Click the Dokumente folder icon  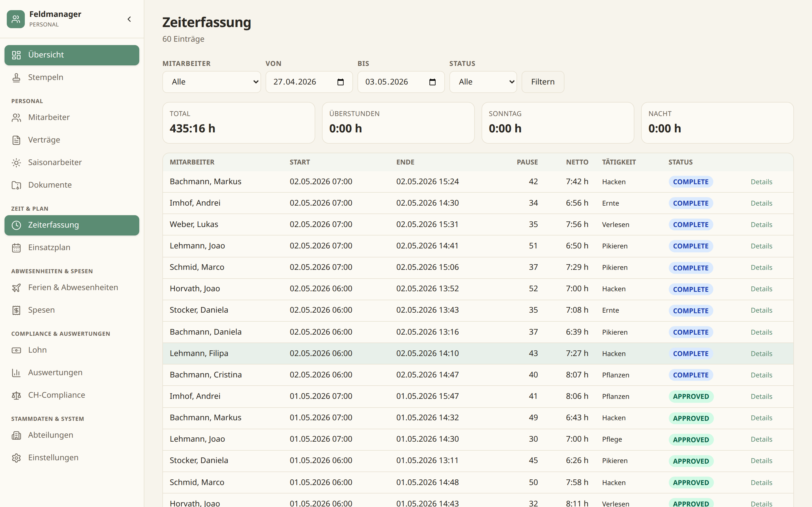point(16,185)
